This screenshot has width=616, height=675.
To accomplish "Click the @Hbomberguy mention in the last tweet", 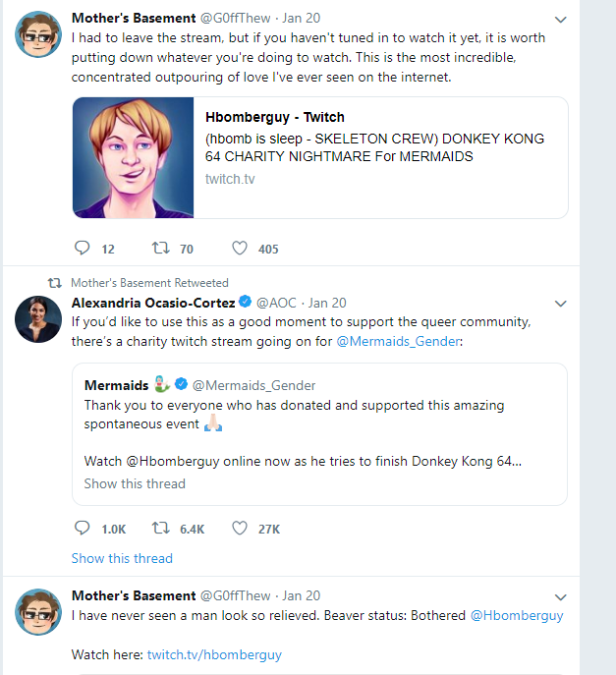I will pyautogui.click(x=517, y=616).
